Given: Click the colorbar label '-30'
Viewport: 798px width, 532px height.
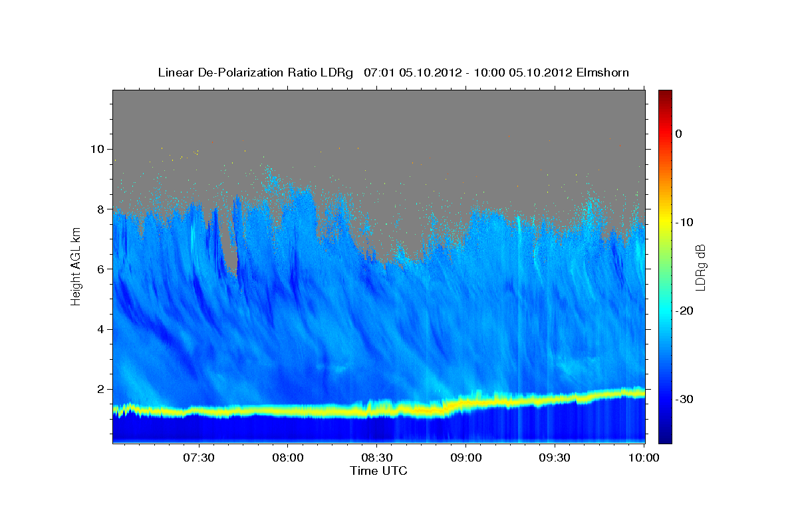Looking at the screenshot, I should point(685,399).
